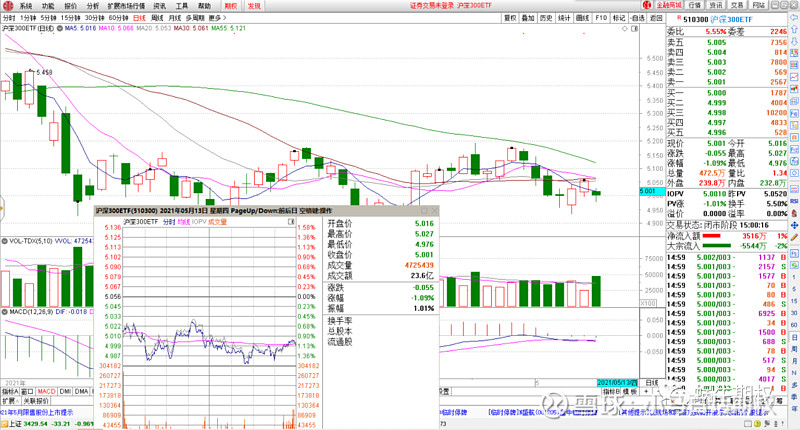Switch to the 行情 section
Image resolution: width=800 pixels, height=430 pixels.
click(x=695, y=5)
